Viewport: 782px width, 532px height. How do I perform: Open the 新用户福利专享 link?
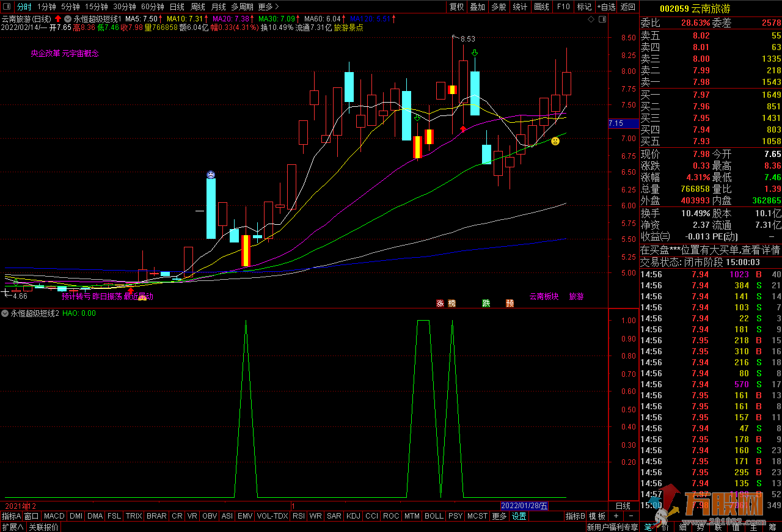click(612, 527)
